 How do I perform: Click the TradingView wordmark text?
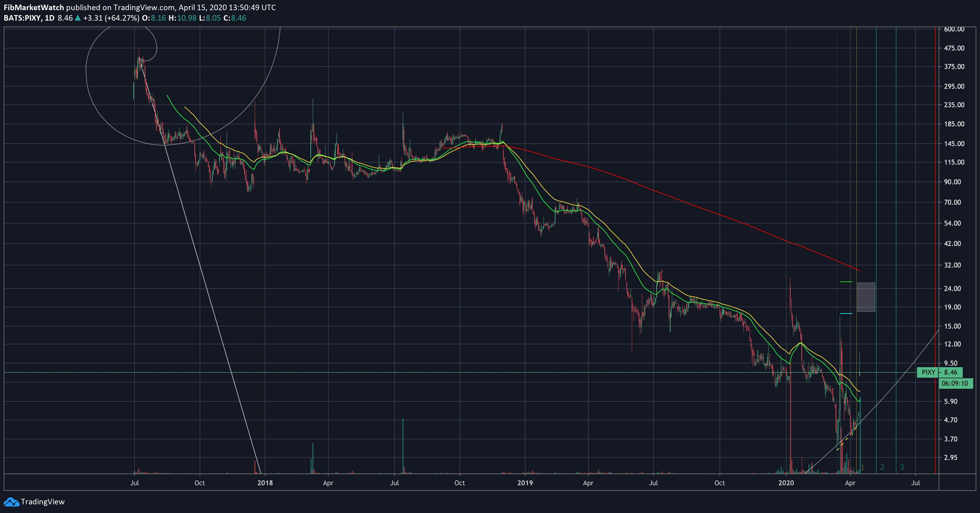[43, 502]
